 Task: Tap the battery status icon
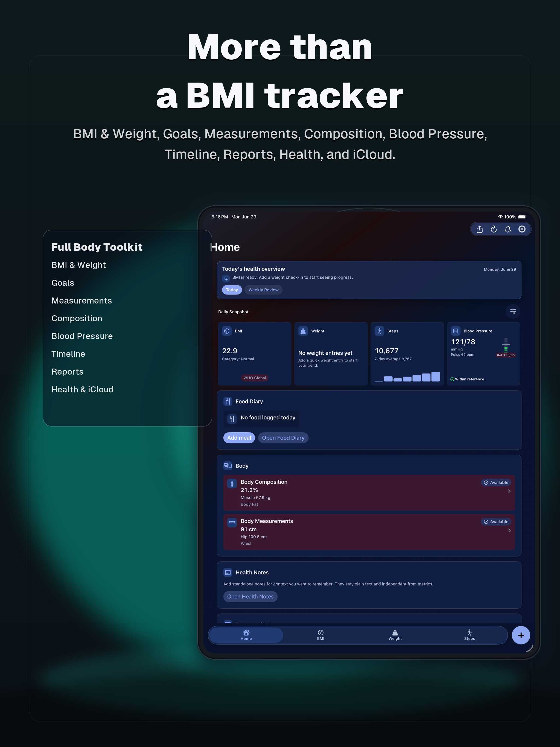click(x=522, y=217)
